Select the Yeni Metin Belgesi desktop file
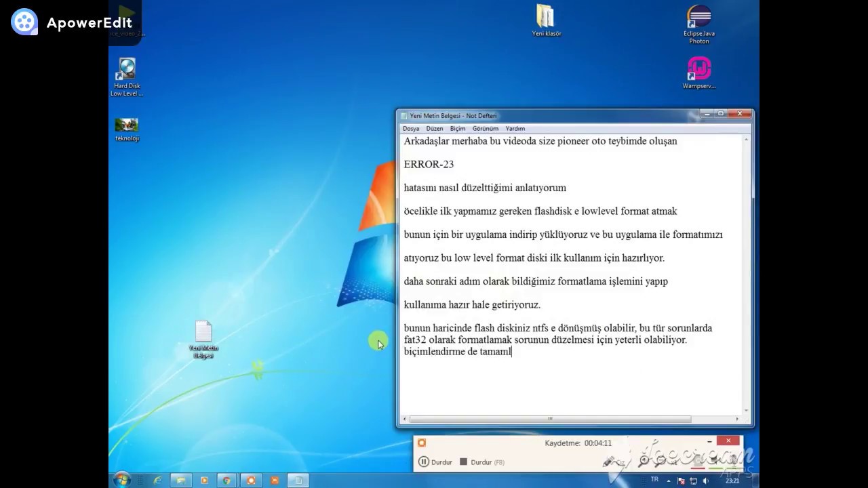Screen dimensions: 868x488 click(x=203, y=340)
